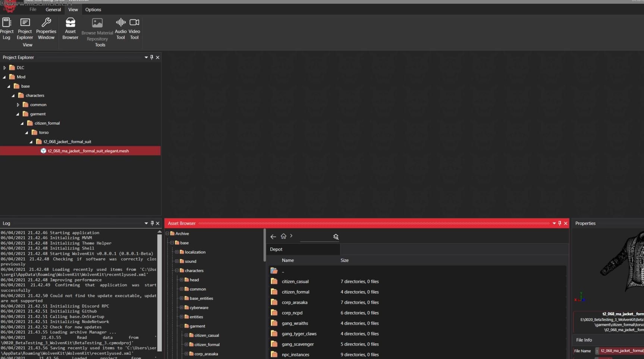Select head folder in archive tree

pos(194,280)
